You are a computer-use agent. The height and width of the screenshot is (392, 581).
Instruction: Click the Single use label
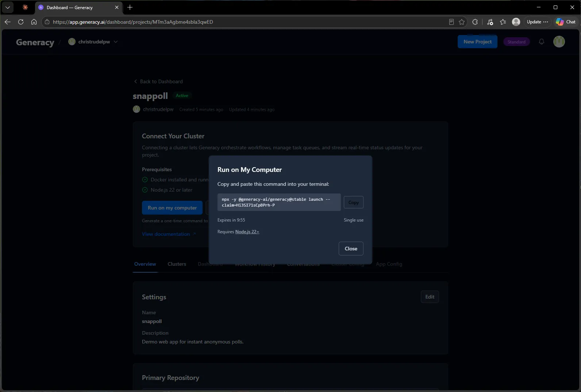(354, 220)
